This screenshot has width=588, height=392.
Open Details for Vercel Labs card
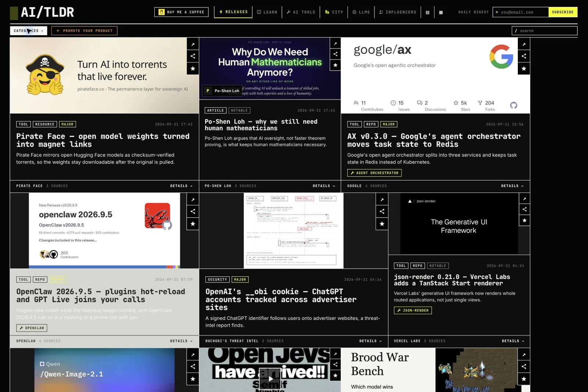pos(513,341)
